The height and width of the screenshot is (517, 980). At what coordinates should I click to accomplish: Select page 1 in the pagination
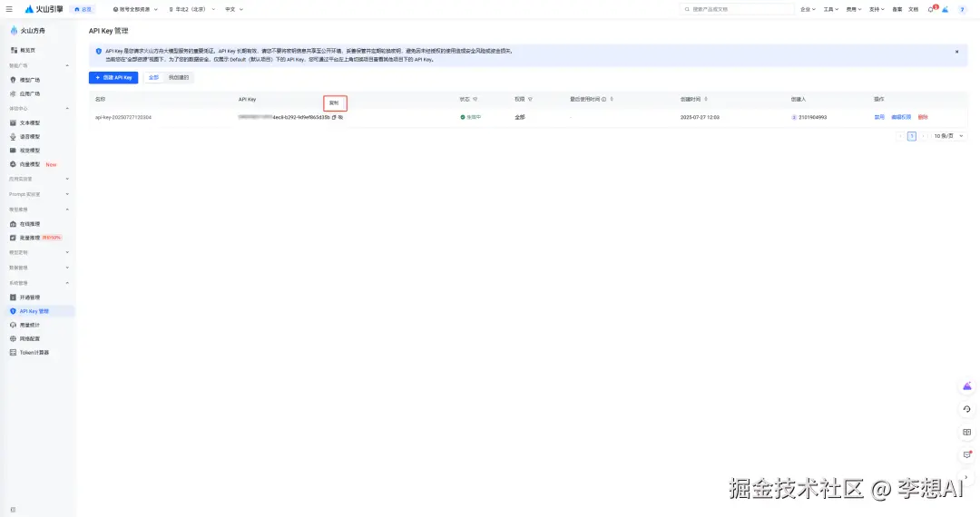point(912,136)
